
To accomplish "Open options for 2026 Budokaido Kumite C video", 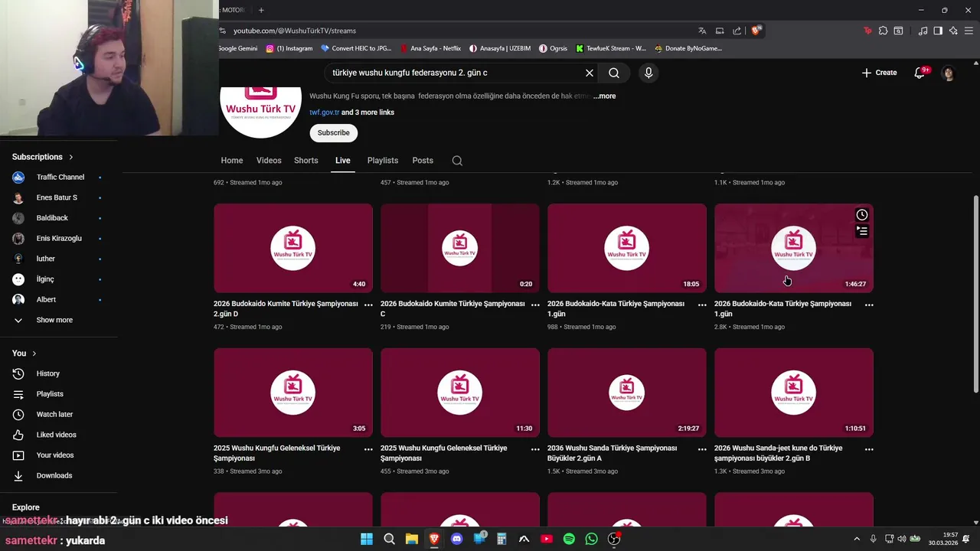I will (535, 305).
